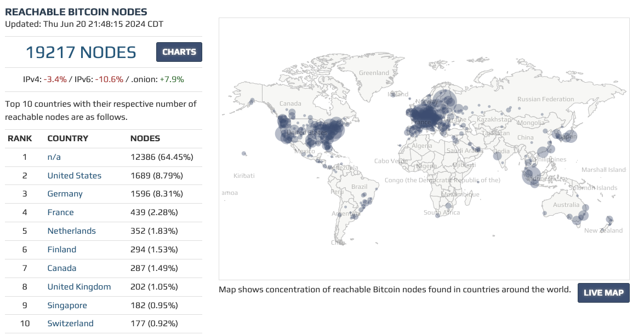Image resolution: width=644 pixels, height=335 pixels.
Task: Click the REACHABLE BITCOIN NODES title
Action: coord(76,12)
